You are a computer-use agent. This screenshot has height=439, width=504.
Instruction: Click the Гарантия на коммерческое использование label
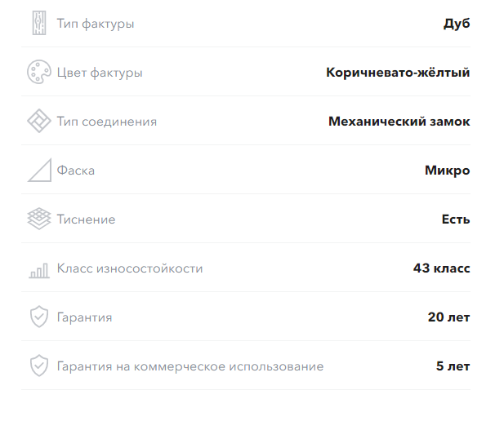[190, 366]
